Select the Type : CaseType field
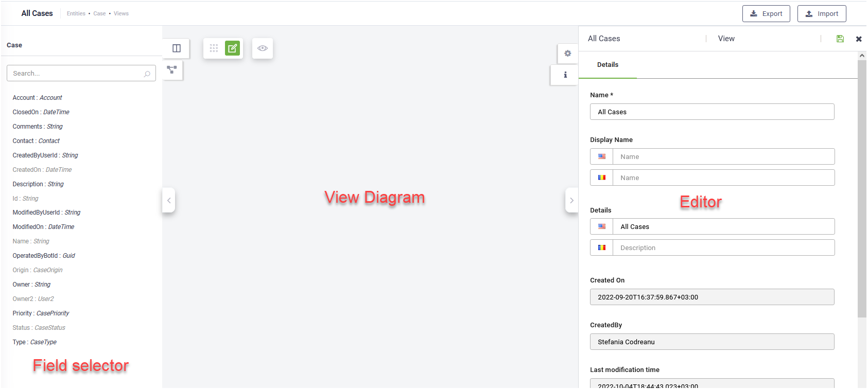 pyautogui.click(x=34, y=342)
